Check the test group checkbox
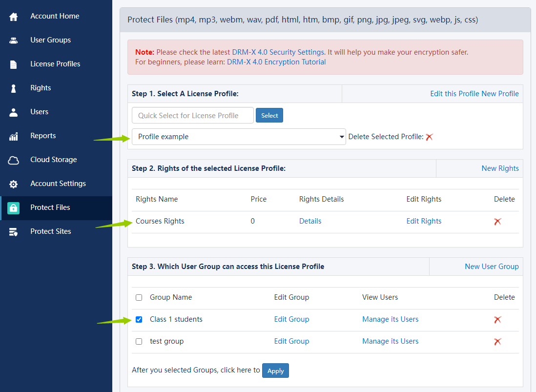Image resolution: width=536 pixels, height=392 pixels. coord(139,342)
